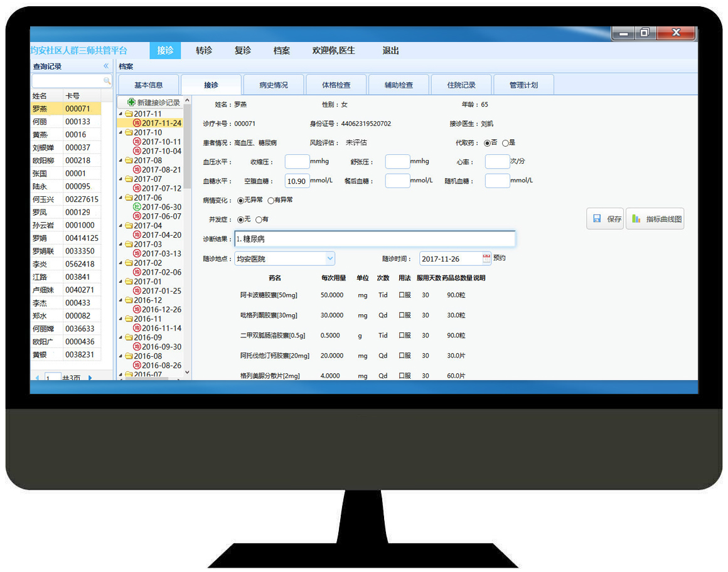Go to next page of patient list
Screen dimensions: 728x572
[90, 378]
